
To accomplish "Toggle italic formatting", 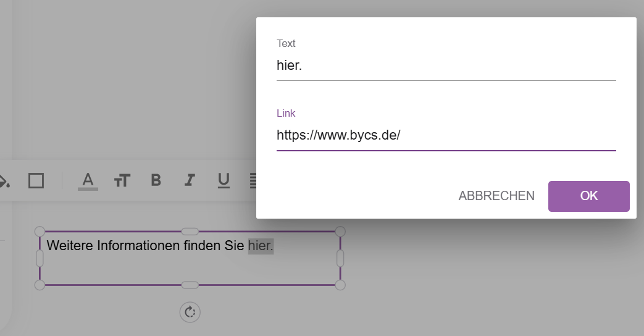I will click(x=190, y=180).
